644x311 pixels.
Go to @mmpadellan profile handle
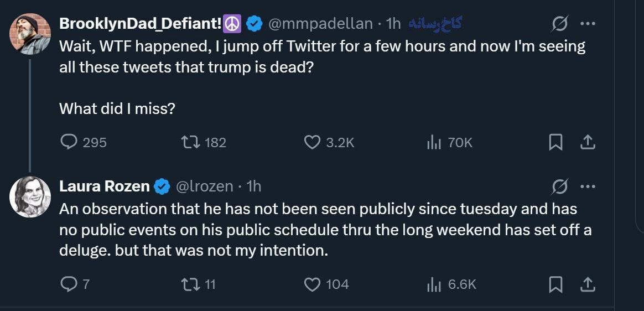320,24
